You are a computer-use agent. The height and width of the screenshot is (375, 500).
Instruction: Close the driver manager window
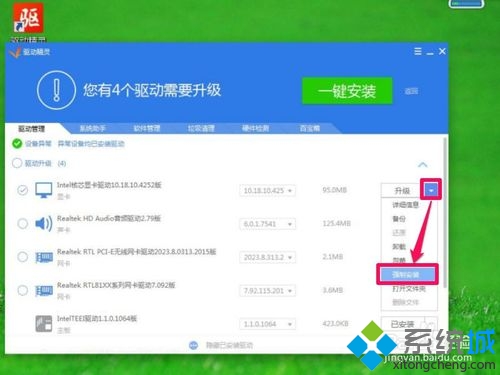(442, 51)
